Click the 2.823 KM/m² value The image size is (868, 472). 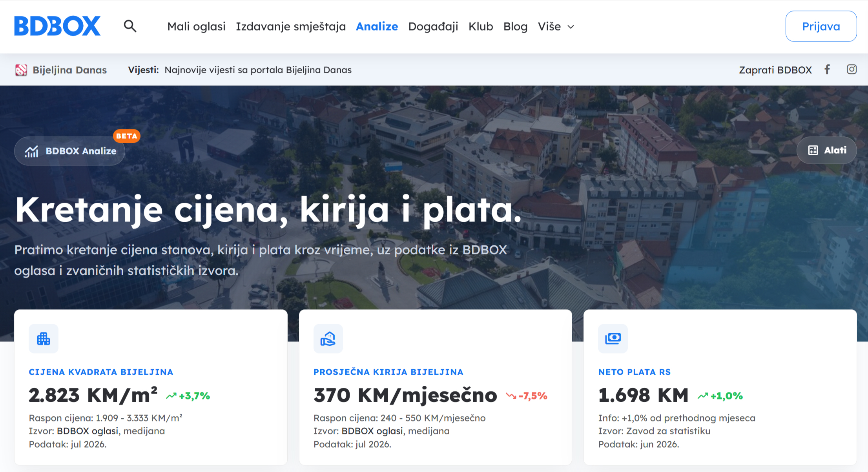point(93,395)
